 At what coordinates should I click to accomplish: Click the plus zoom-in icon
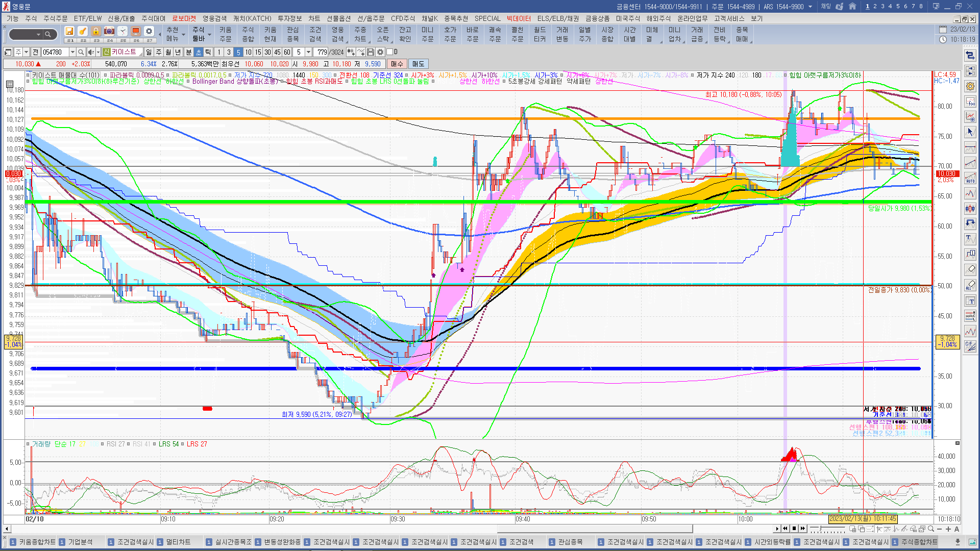pos(948,529)
